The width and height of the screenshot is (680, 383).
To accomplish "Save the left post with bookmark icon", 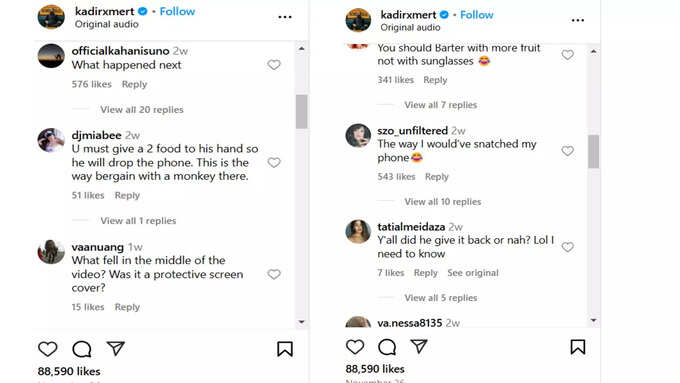I will coord(285,349).
